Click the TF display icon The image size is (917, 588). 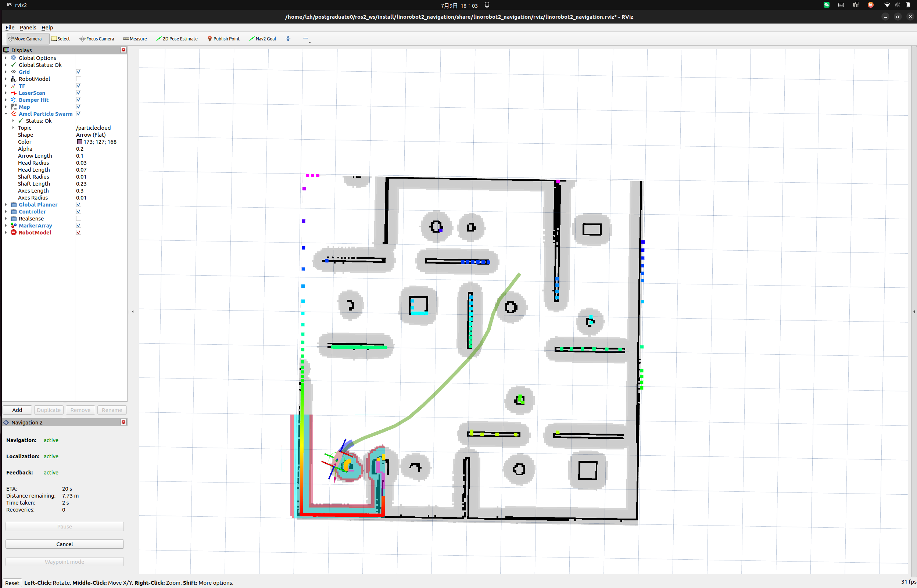click(13, 86)
